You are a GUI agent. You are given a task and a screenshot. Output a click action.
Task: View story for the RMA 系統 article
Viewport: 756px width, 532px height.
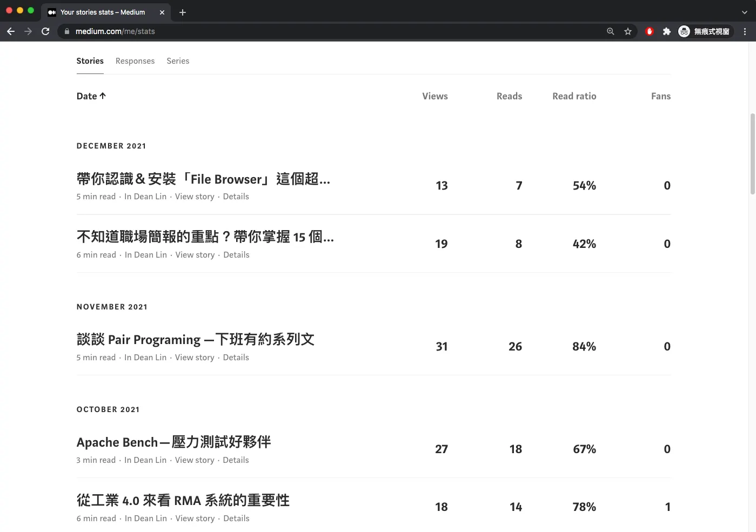point(195,518)
